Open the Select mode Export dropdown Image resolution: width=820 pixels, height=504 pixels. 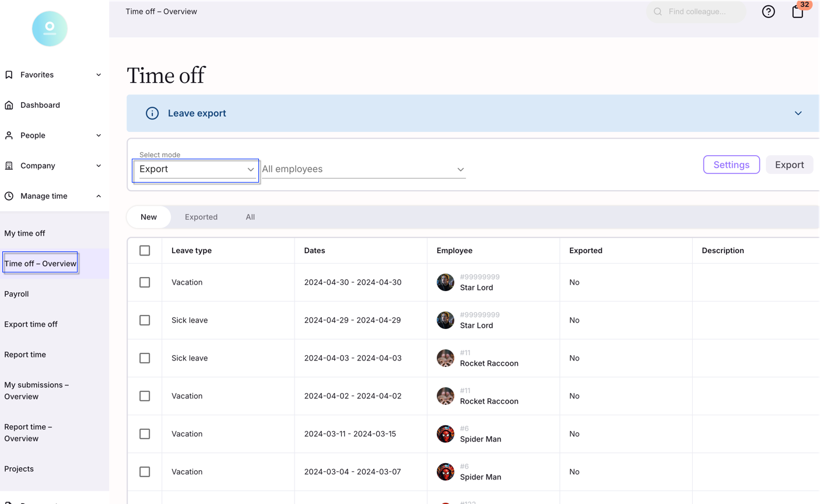(196, 170)
